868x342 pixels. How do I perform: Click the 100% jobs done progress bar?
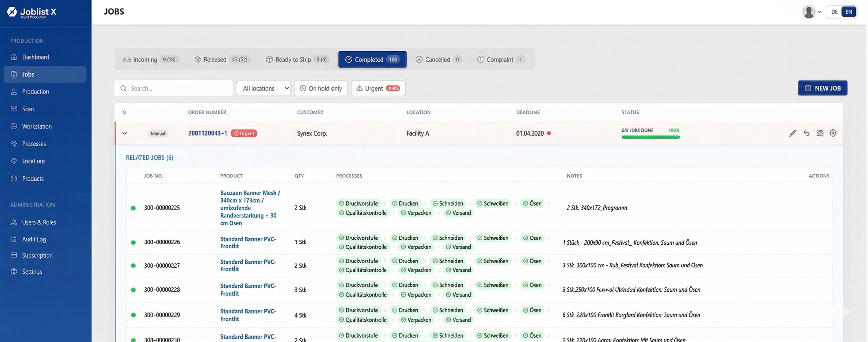pos(650,137)
